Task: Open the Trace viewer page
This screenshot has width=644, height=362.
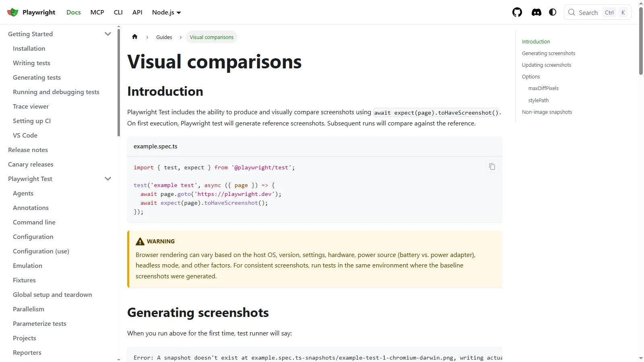Action: pyautogui.click(x=31, y=106)
